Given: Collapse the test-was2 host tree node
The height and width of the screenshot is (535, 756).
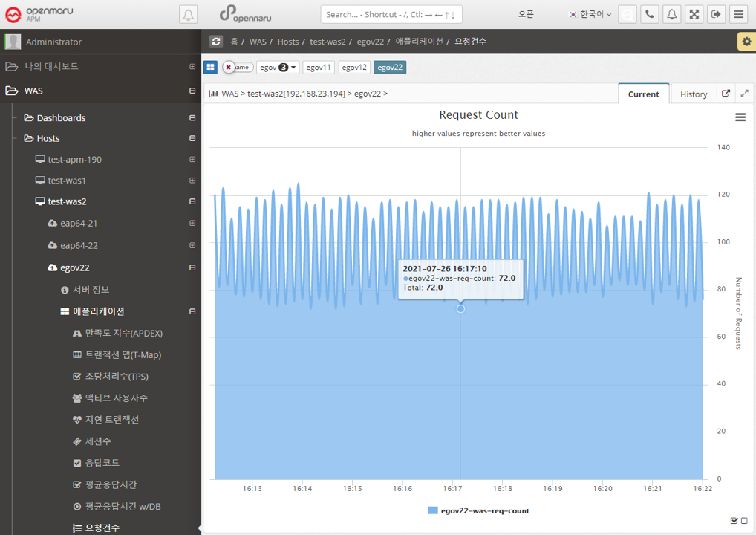Looking at the screenshot, I should coord(192,201).
